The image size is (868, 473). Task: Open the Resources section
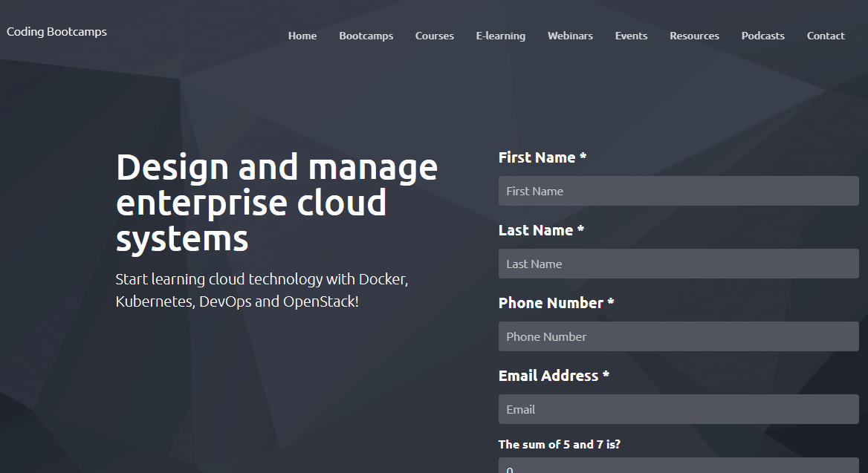[694, 35]
